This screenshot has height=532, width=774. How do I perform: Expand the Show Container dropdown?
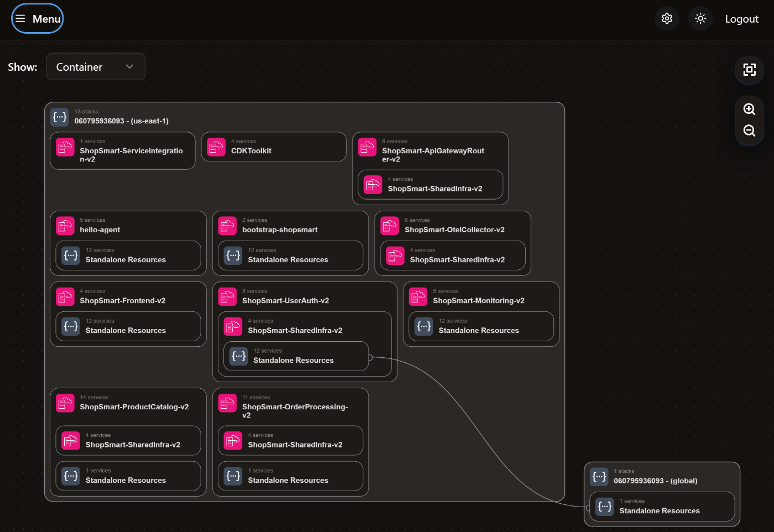click(96, 67)
